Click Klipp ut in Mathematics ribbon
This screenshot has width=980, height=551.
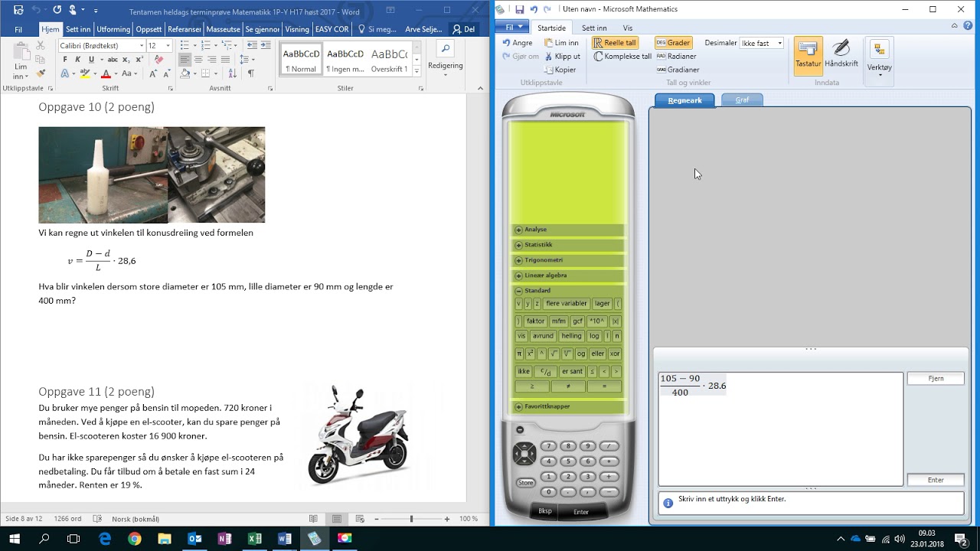point(562,56)
